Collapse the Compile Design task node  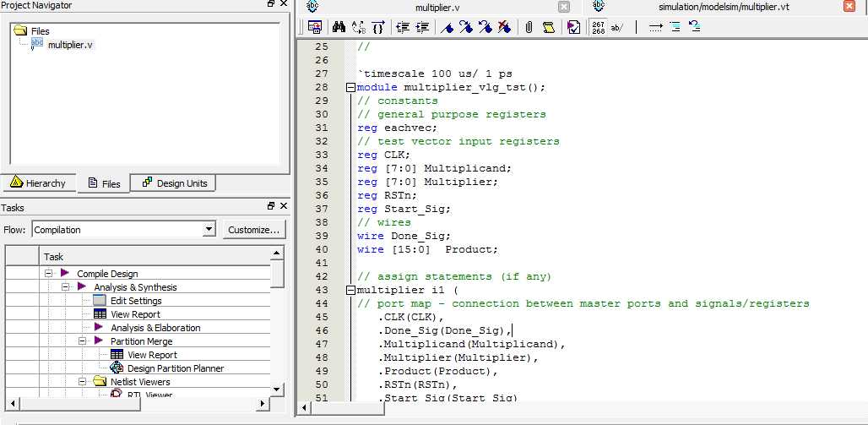tap(49, 273)
